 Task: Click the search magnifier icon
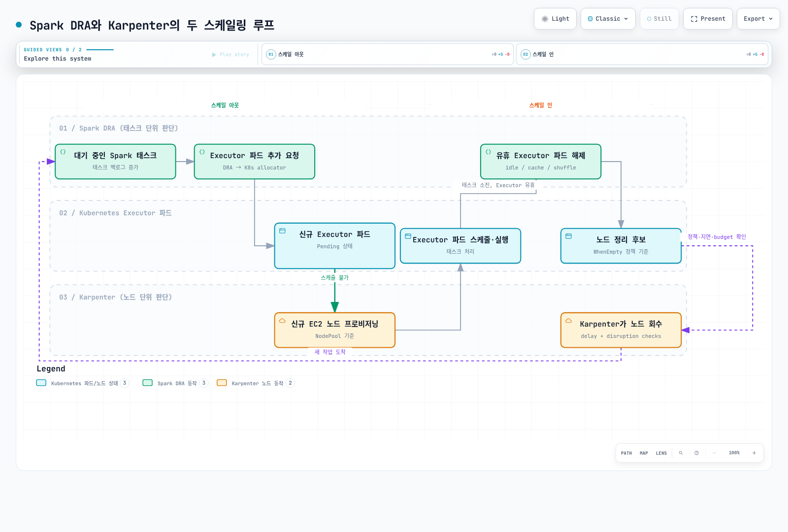(681, 453)
